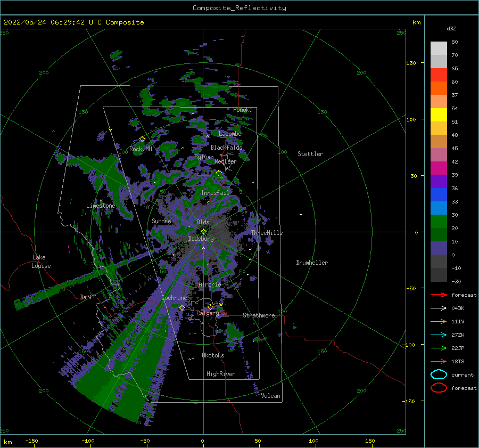Click the Vulcan town label
This screenshot has width=479, height=448.
click(x=271, y=396)
